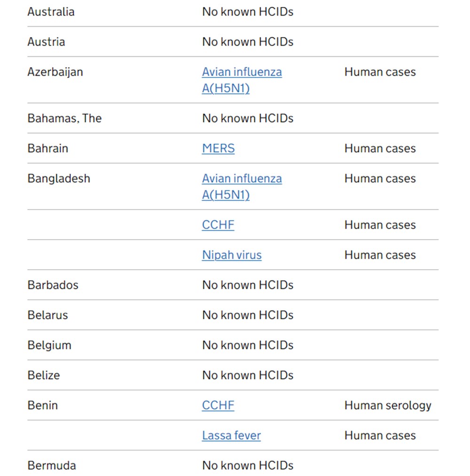The width and height of the screenshot is (470, 476).
Task: Open the Nipah virus link
Action: (x=232, y=255)
